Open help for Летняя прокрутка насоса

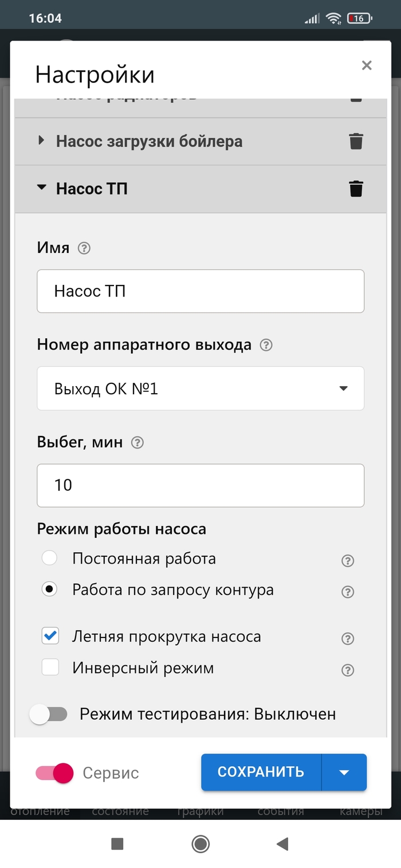pos(347,639)
